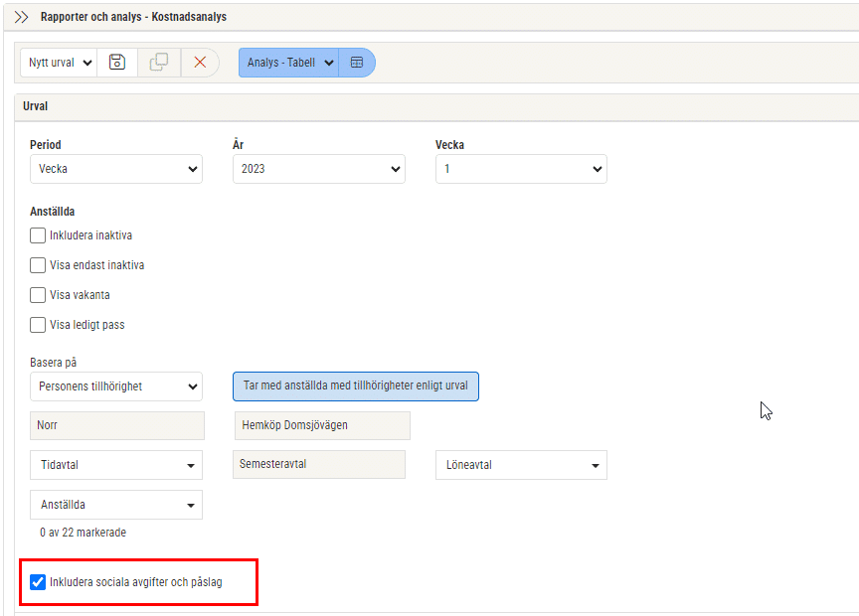This screenshot has width=859, height=616.
Task: Expand the Personens tillhörighet combo box
Action: 116,386
